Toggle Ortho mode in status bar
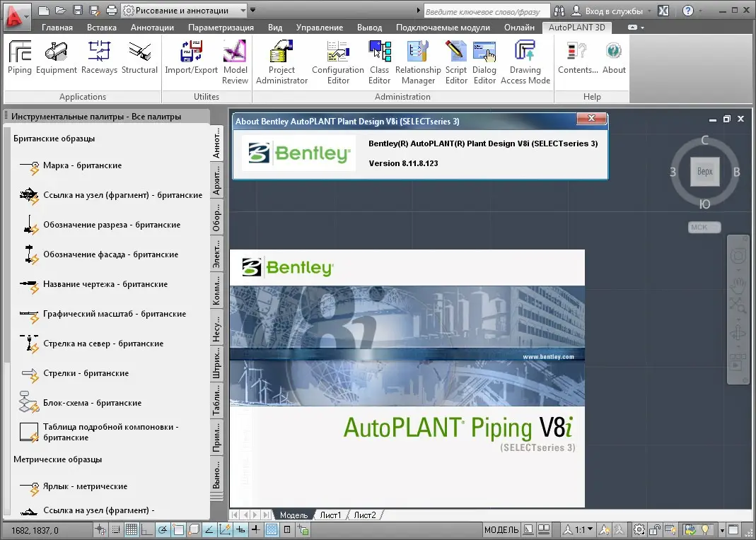This screenshot has height=540, width=756. point(146,530)
